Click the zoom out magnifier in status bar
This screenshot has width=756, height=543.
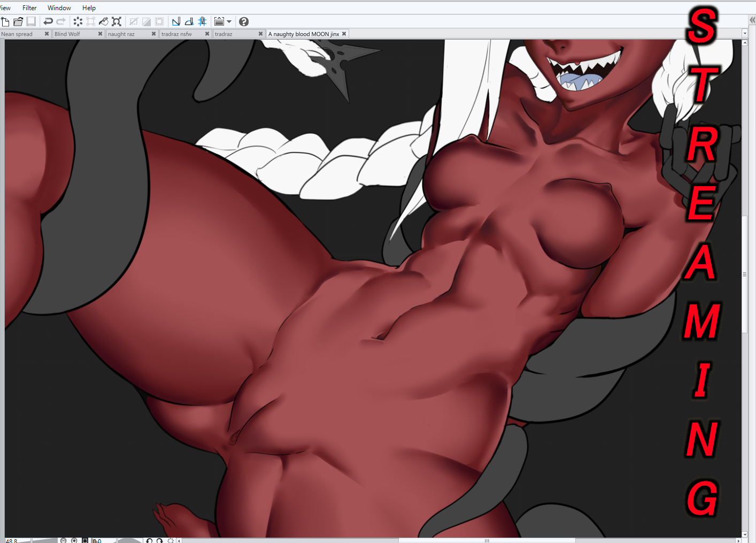pyautogui.click(x=64, y=540)
